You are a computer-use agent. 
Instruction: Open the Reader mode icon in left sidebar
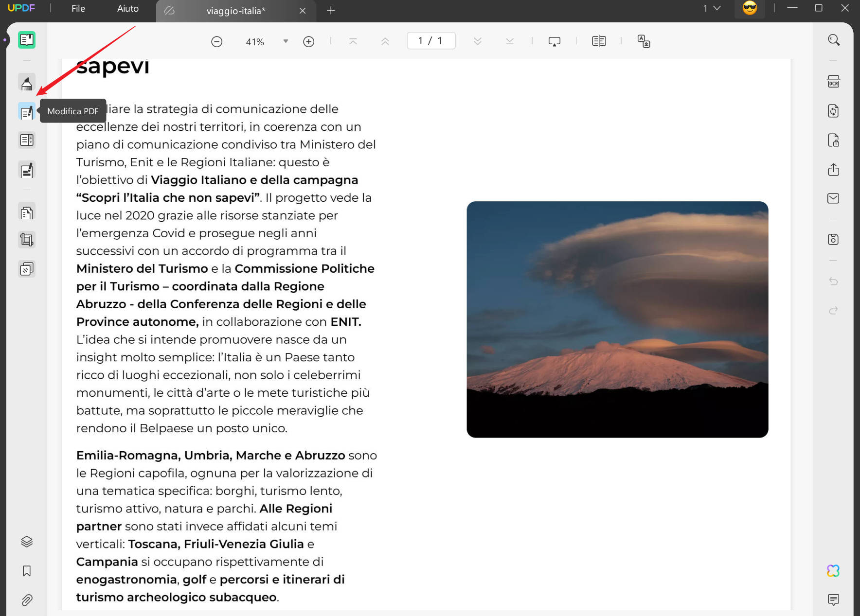tap(27, 40)
